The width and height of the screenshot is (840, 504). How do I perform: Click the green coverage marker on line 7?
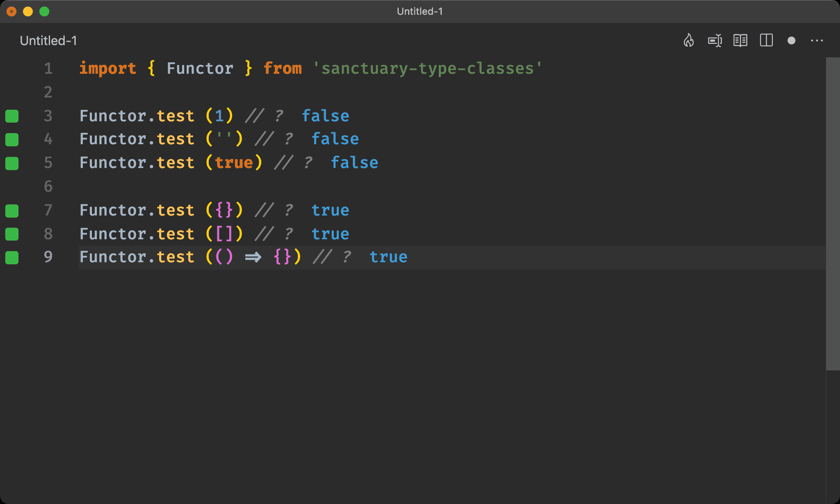[12, 211]
